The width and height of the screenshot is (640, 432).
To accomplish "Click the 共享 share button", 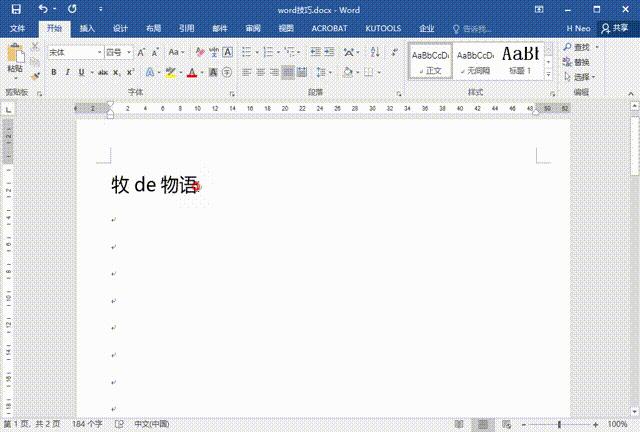I will [615, 28].
